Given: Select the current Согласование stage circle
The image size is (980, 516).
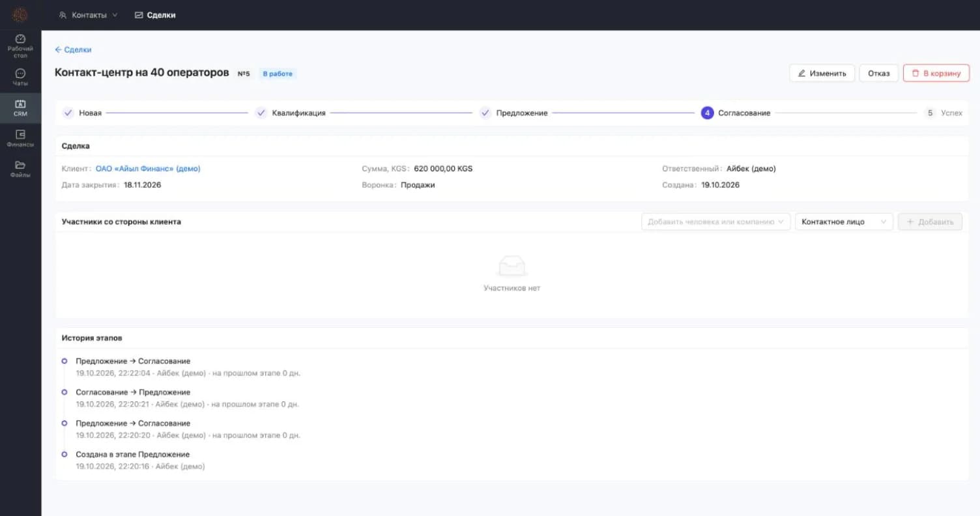Looking at the screenshot, I should (707, 113).
